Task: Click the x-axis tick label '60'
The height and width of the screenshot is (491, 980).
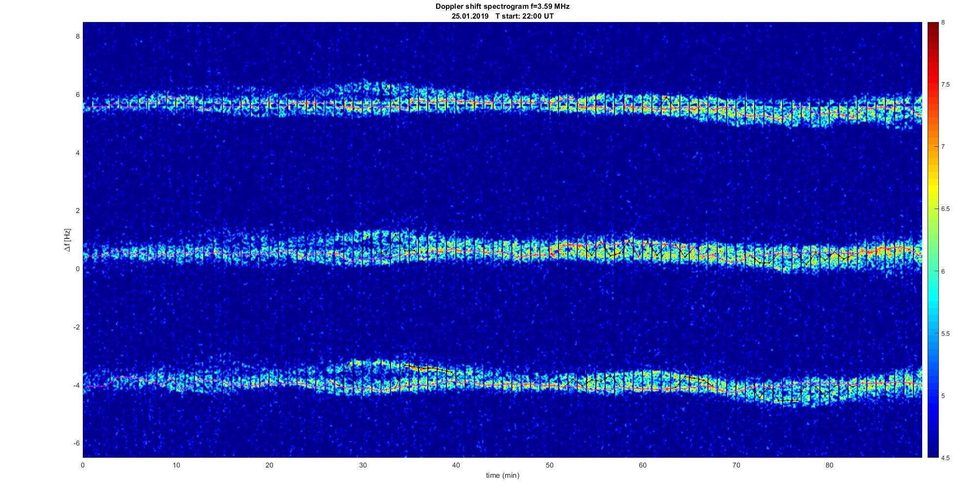Action: point(642,465)
